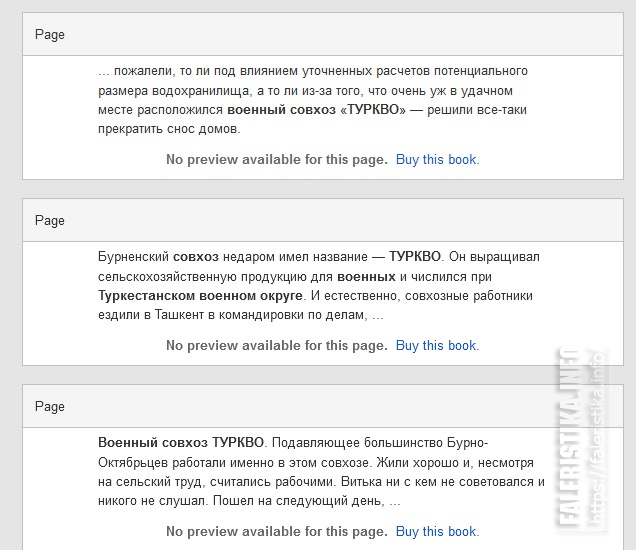This screenshot has width=636, height=550.
Task: Open the third result's Page header
Action: tap(323, 406)
